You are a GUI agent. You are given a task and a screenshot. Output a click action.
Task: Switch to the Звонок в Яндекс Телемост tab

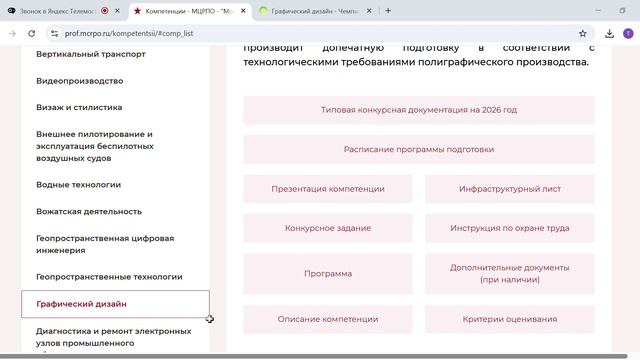(x=58, y=11)
